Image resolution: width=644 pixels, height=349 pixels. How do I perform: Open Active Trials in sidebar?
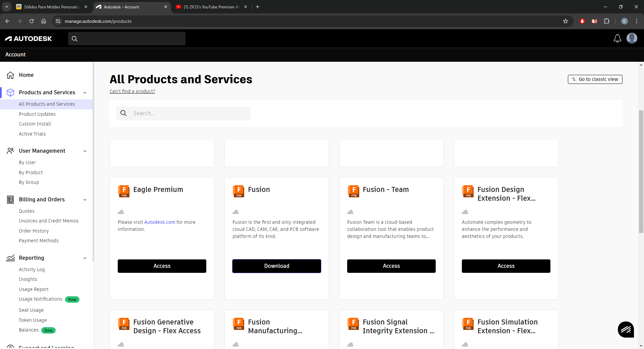pos(32,134)
